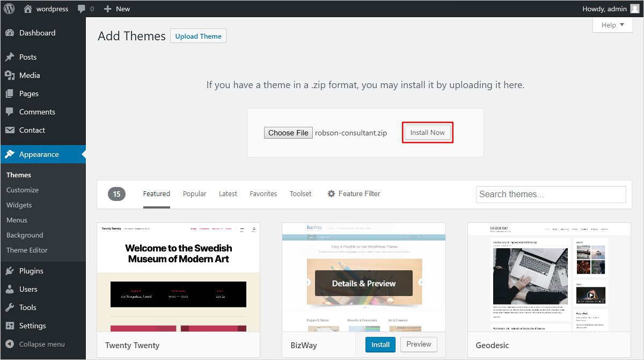Viewport: 644px width, 360px height.
Task: Open Themes in Appearance submenu
Action: (x=19, y=175)
